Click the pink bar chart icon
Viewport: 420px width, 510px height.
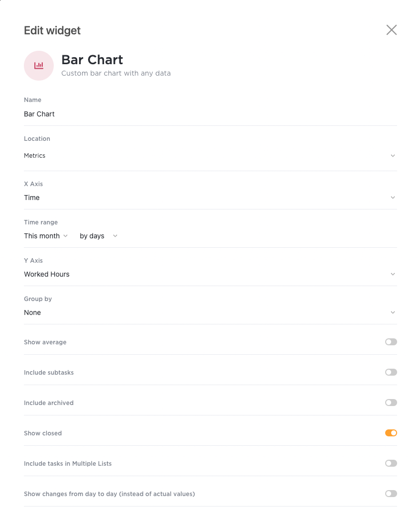point(39,66)
